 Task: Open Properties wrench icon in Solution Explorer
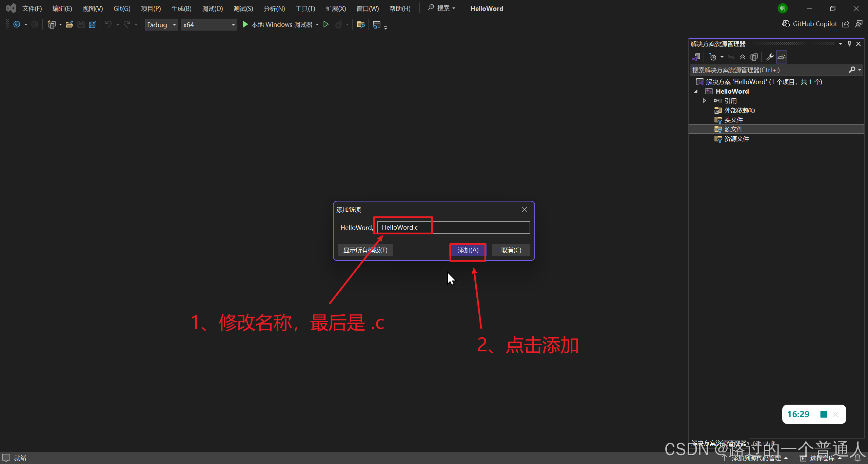770,57
